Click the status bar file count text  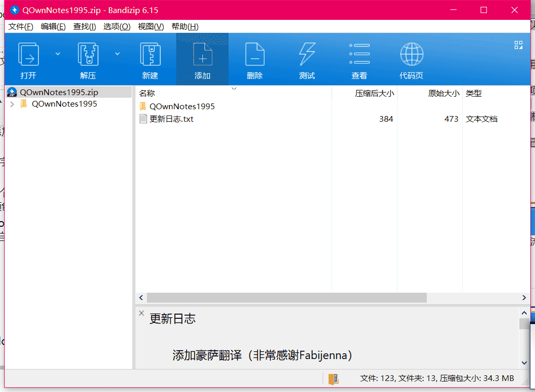click(x=437, y=378)
